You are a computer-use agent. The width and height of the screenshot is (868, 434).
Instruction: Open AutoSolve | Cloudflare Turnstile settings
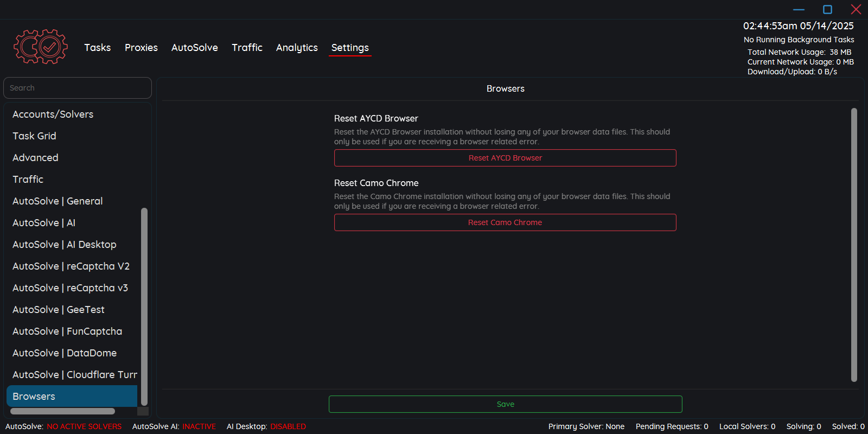click(x=72, y=375)
